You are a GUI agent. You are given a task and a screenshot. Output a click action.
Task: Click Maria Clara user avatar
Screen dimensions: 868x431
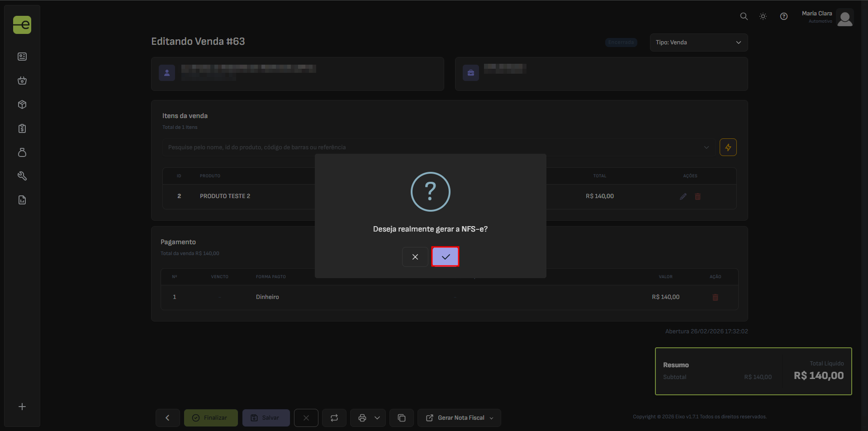point(844,18)
